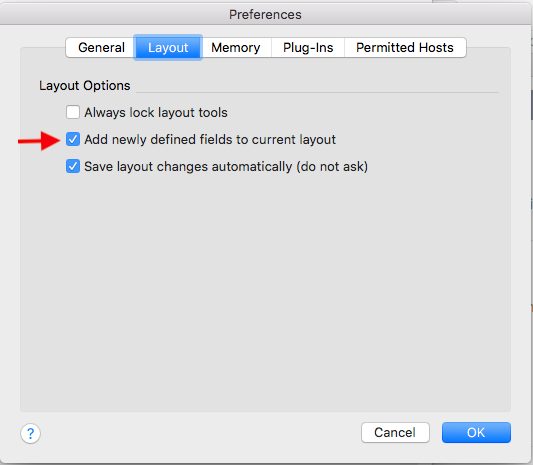Click the Preferences window title bar
This screenshot has height=465, width=533.
[265, 15]
